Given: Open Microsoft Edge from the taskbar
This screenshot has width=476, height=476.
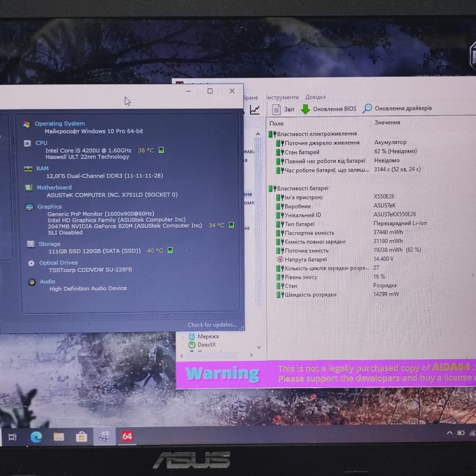Looking at the screenshot, I should [36, 437].
